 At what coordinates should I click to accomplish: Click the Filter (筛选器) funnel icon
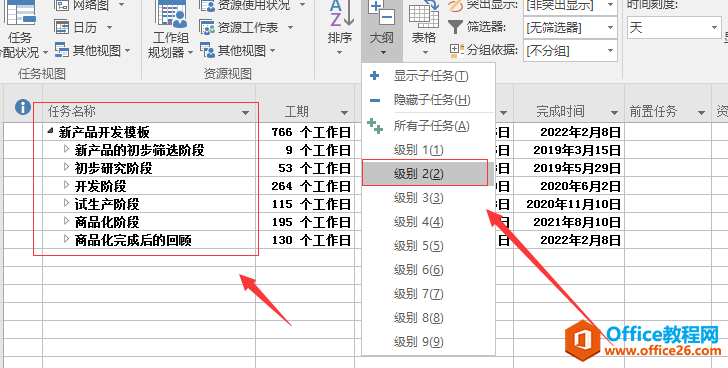coord(455,27)
